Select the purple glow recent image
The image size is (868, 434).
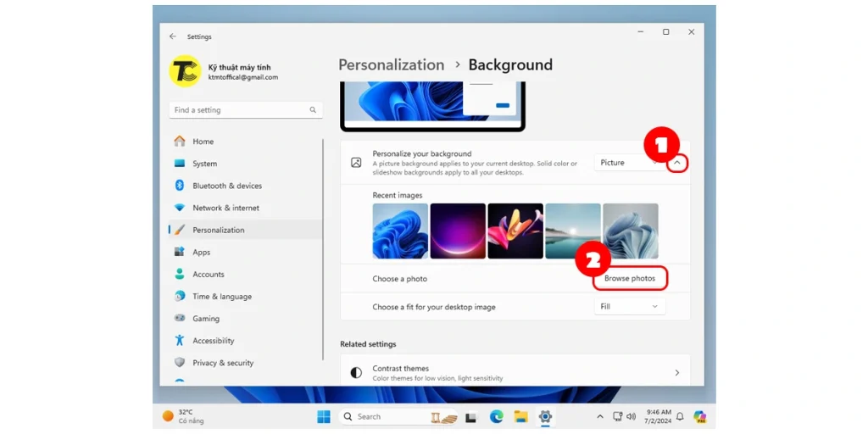coord(458,231)
